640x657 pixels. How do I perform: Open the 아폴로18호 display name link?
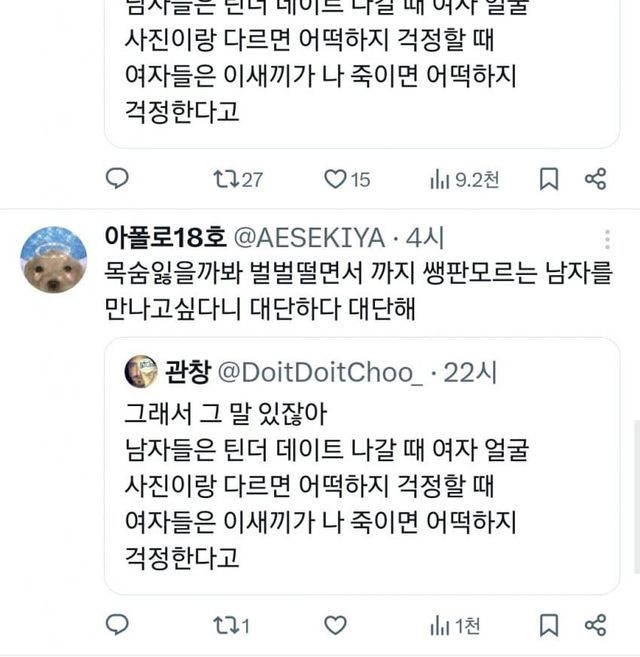[x=164, y=238]
